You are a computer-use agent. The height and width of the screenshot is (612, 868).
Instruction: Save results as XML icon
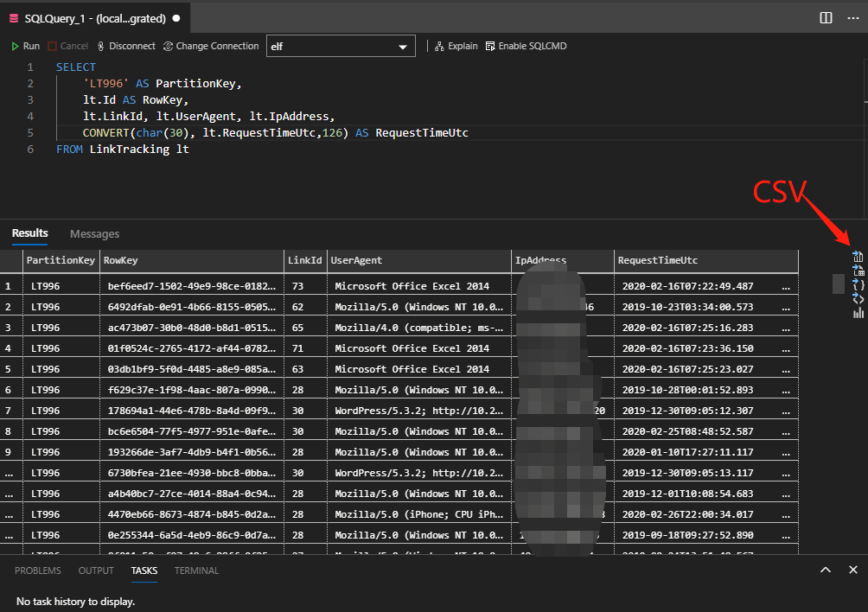[x=858, y=298]
